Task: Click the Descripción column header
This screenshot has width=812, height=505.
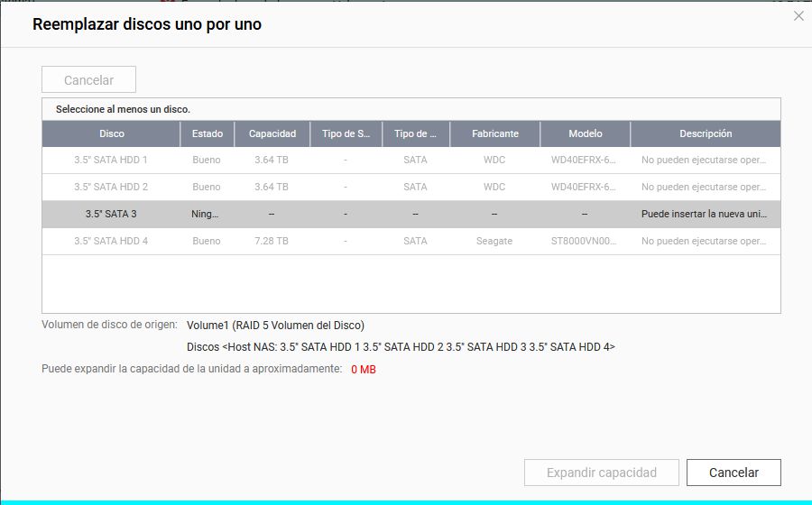Action: click(705, 133)
